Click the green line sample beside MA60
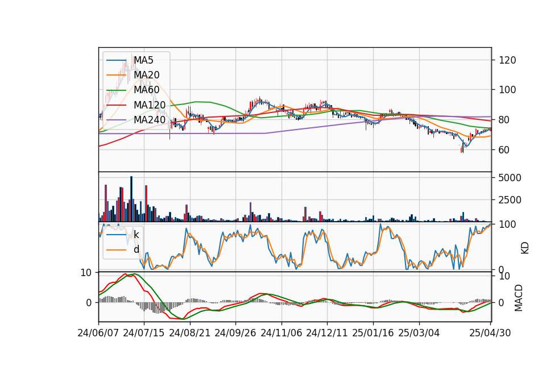 coord(116,90)
